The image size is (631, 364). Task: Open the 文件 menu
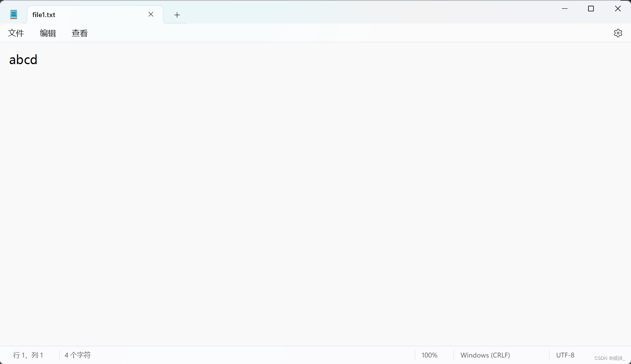(x=16, y=33)
